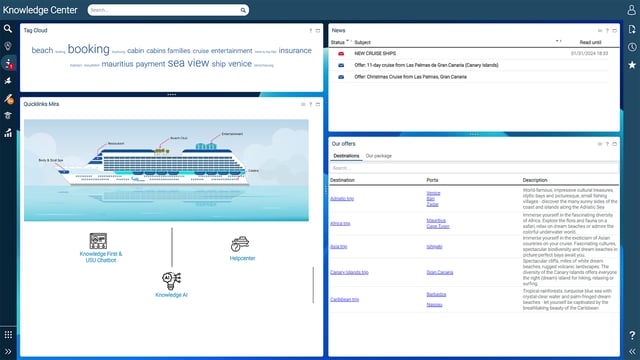Open the NEW CRUISE SHIPS news item
This screenshot has height=360, width=640.
click(375, 53)
